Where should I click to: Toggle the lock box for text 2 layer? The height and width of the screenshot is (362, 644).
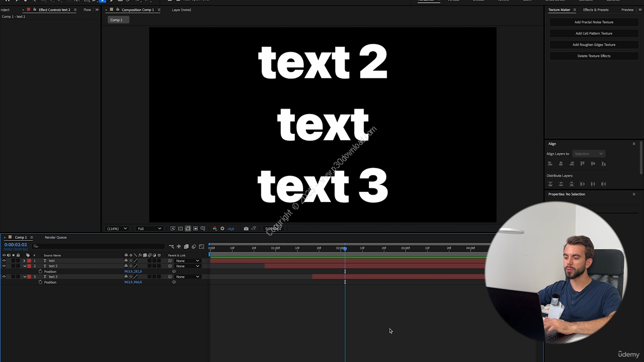18,266
